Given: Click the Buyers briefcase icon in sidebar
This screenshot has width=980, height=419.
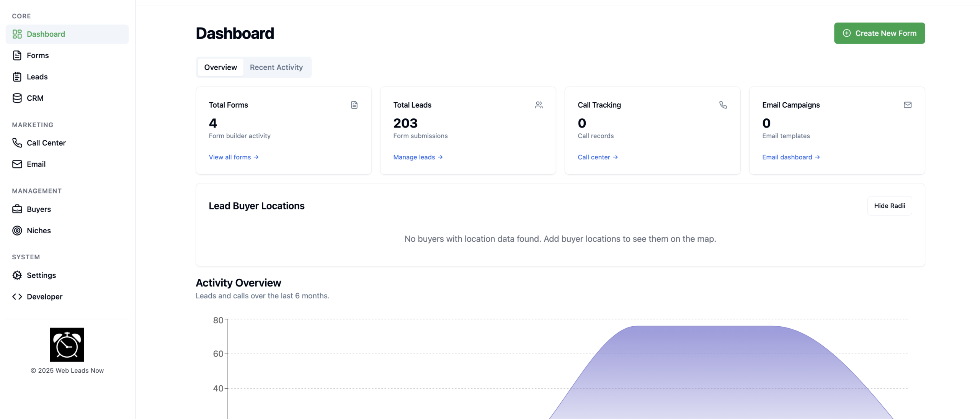Looking at the screenshot, I should [17, 209].
